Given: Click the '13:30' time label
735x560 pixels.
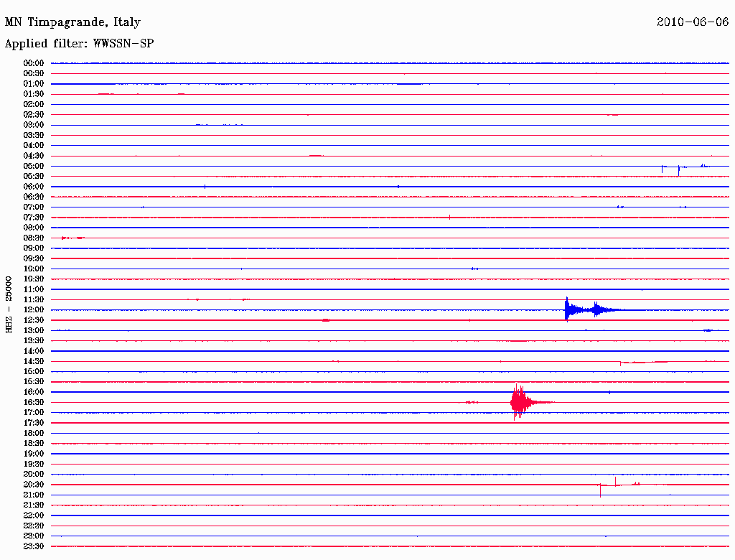Looking at the screenshot, I should pos(34,340).
